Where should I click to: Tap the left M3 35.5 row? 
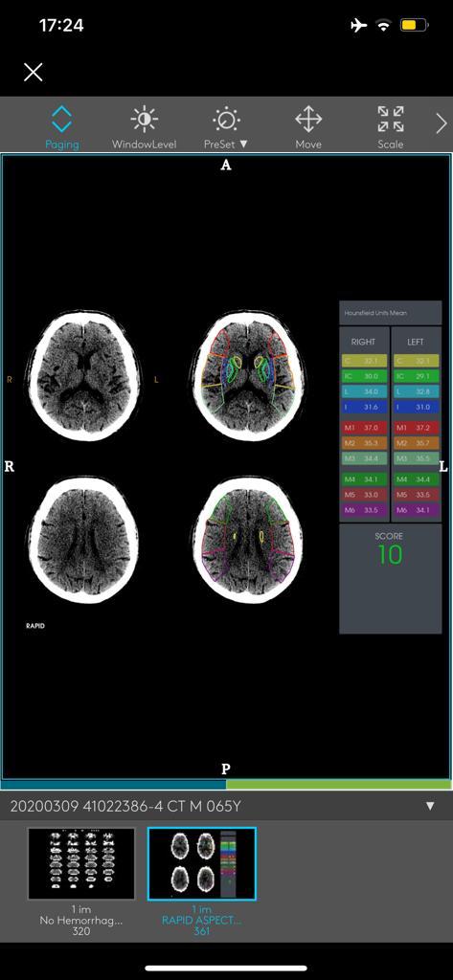(x=416, y=458)
